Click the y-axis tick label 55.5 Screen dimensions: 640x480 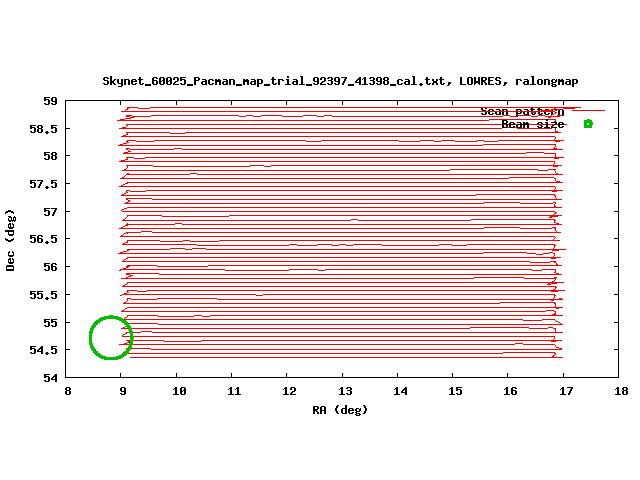coord(44,295)
